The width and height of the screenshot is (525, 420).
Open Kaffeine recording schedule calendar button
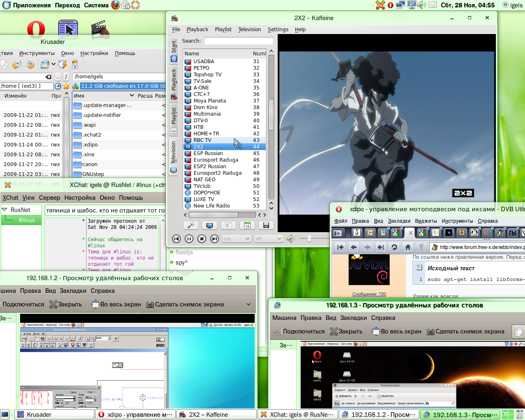click(x=247, y=225)
